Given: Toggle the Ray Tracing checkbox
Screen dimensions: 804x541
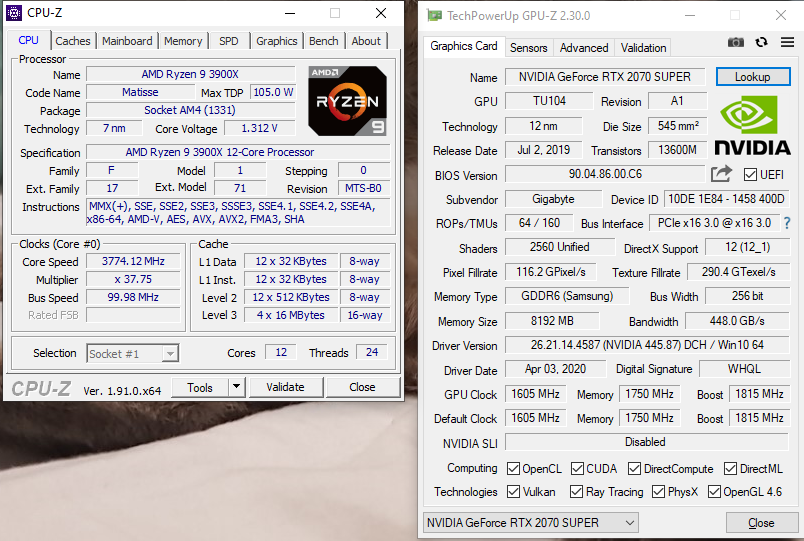Looking at the screenshot, I should click(x=576, y=492).
